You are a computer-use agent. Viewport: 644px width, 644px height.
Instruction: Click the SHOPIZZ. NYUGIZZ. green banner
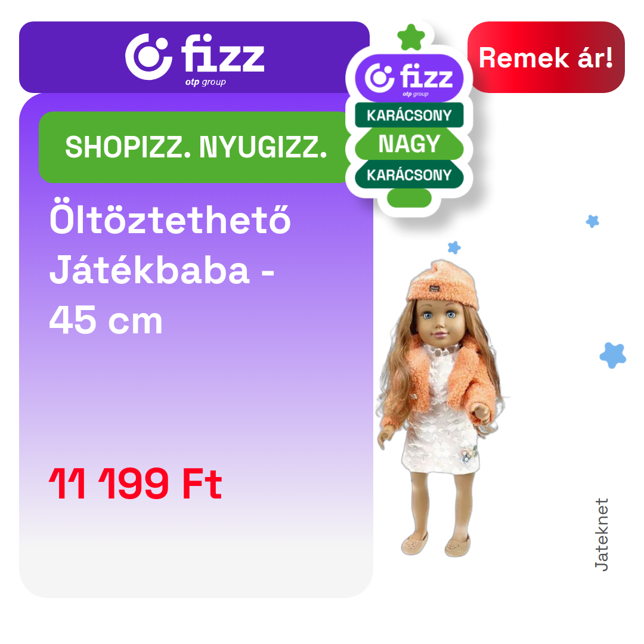(x=196, y=147)
